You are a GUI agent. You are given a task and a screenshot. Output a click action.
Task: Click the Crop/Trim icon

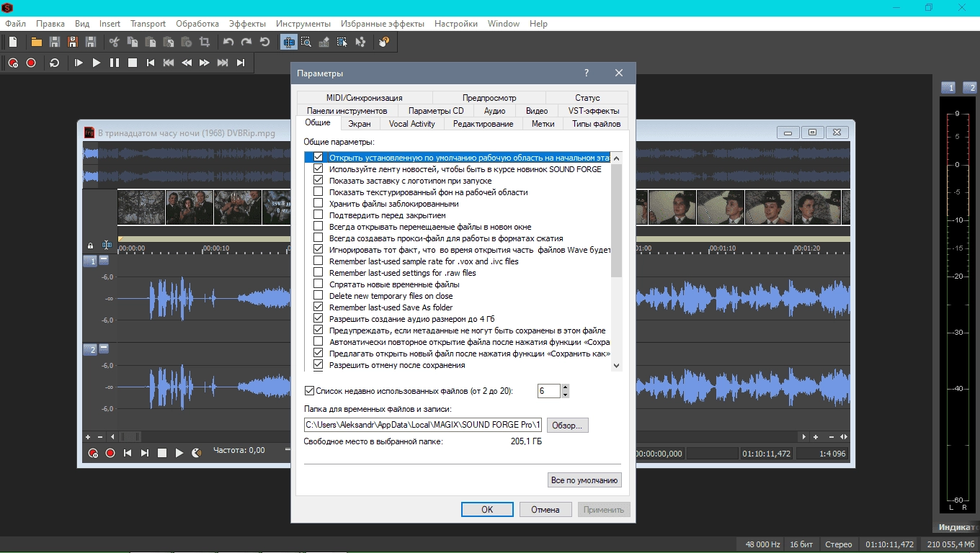coord(205,42)
